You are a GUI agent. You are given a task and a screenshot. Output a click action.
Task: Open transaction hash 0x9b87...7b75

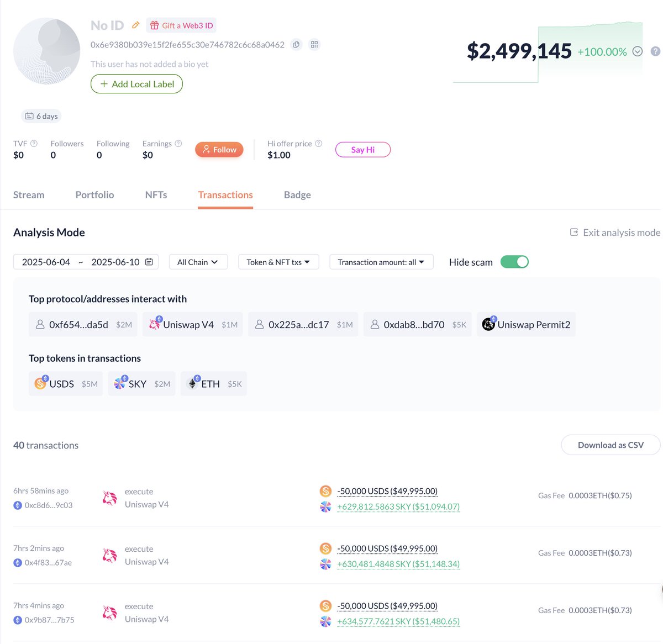pyautogui.click(x=49, y=620)
